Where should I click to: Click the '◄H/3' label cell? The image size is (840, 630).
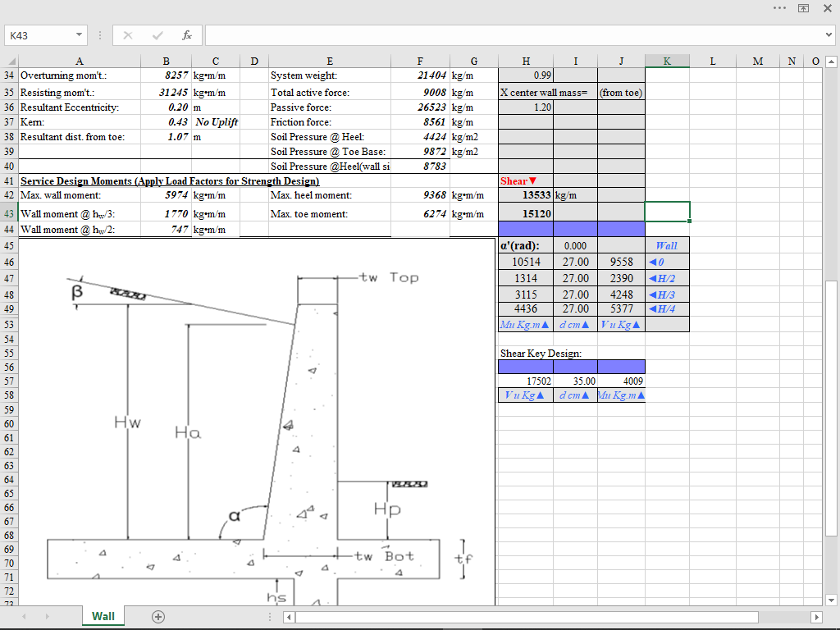pos(667,294)
